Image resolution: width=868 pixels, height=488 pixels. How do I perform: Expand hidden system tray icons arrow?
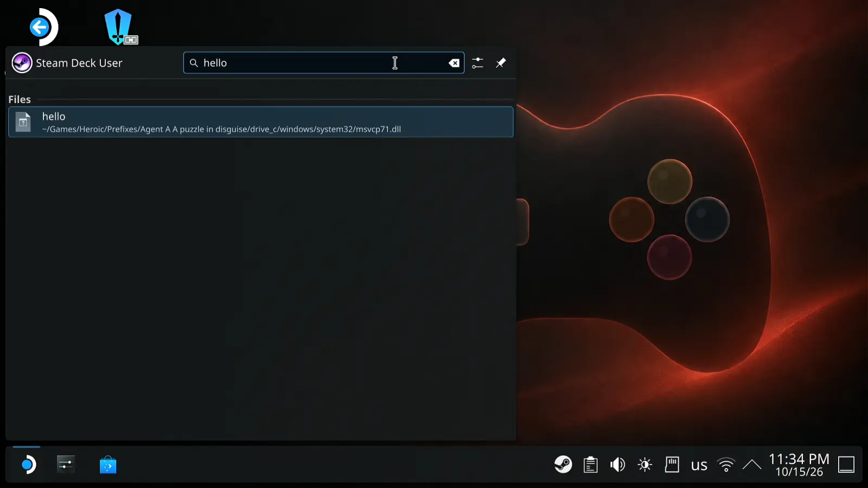point(752,465)
